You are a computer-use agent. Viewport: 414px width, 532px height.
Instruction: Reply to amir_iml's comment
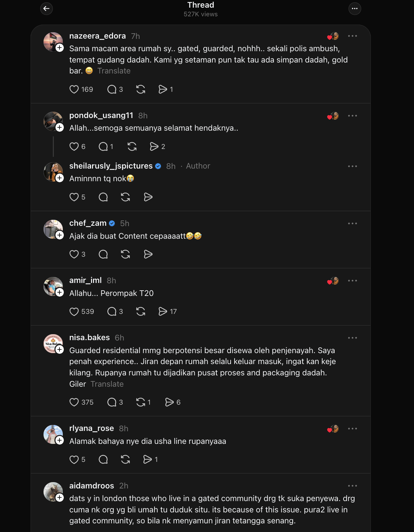point(112,312)
